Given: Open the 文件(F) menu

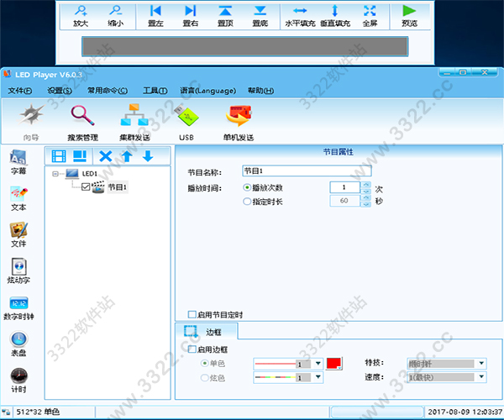Looking at the screenshot, I should (20, 91).
